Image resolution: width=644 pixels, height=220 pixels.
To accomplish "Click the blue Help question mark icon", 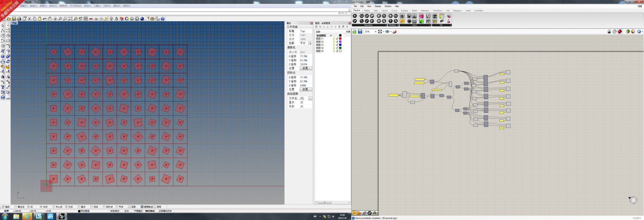I will (163, 19).
